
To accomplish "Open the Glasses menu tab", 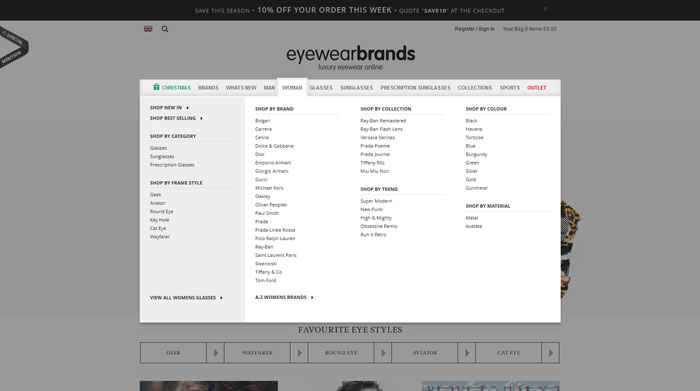I will point(321,88).
